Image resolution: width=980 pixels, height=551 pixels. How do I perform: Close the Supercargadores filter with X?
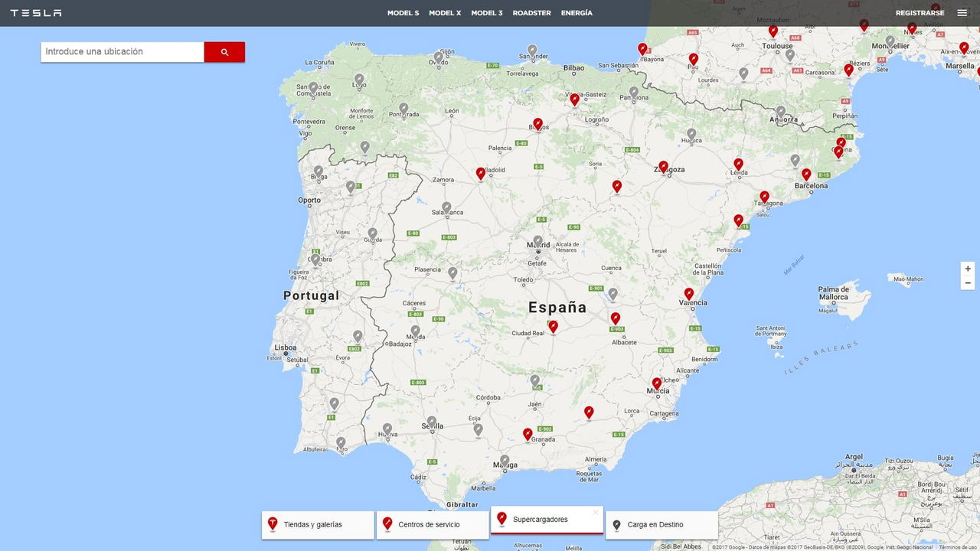596,512
